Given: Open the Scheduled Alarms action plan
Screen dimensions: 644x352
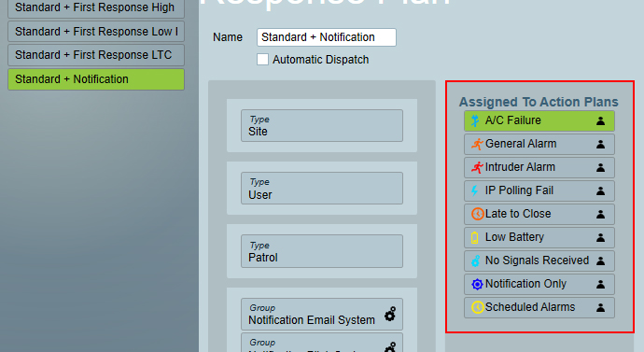Looking at the screenshot, I should point(539,307).
